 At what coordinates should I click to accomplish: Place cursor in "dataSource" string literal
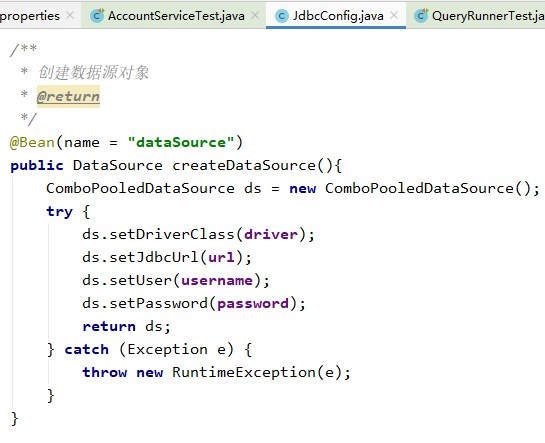click(x=181, y=142)
